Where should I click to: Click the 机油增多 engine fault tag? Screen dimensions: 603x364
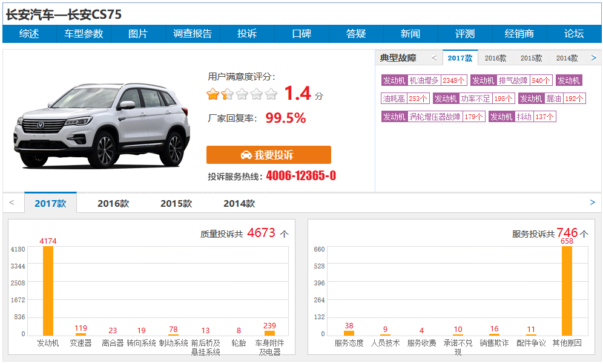(424, 80)
